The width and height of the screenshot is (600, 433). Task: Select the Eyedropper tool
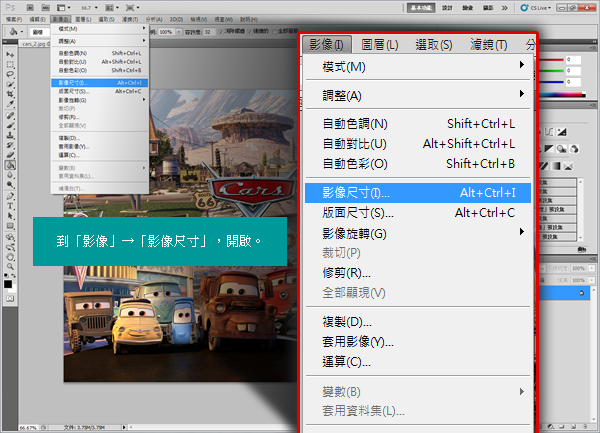10,104
